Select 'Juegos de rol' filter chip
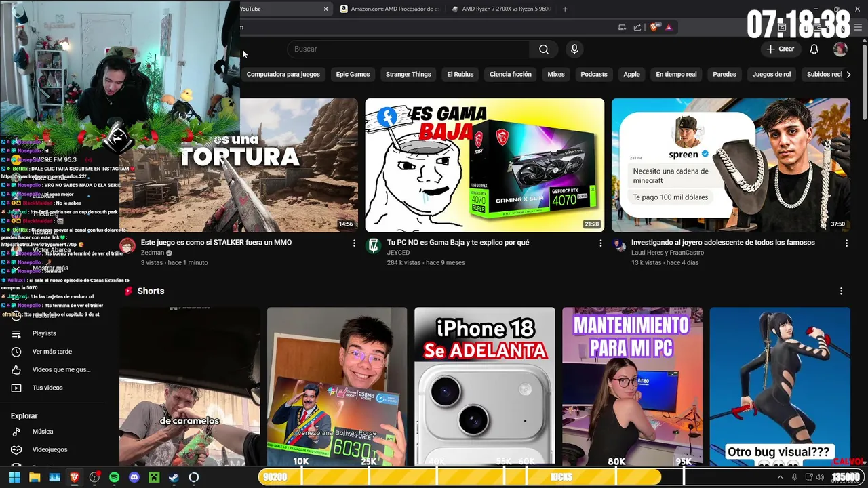Image resolution: width=868 pixels, height=488 pixels. coord(772,74)
